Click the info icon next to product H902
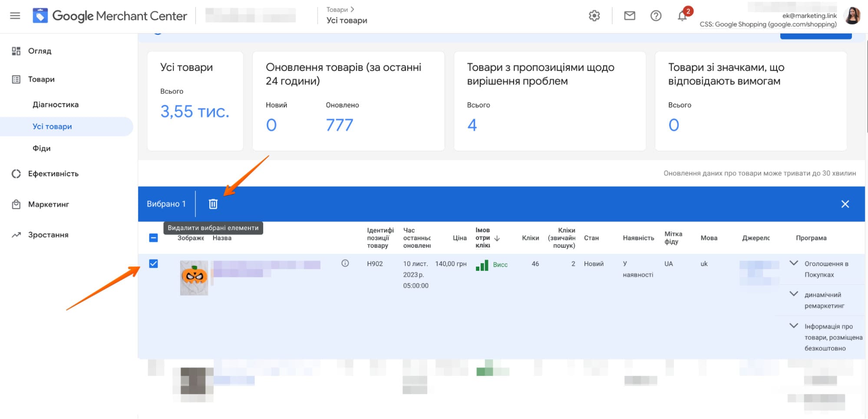Image resolution: width=868 pixels, height=419 pixels. coord(345,263)
